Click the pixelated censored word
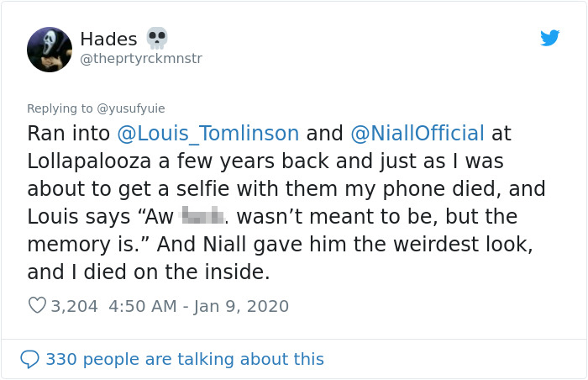Viewport: 588px width, 380px height. [203, 215]
